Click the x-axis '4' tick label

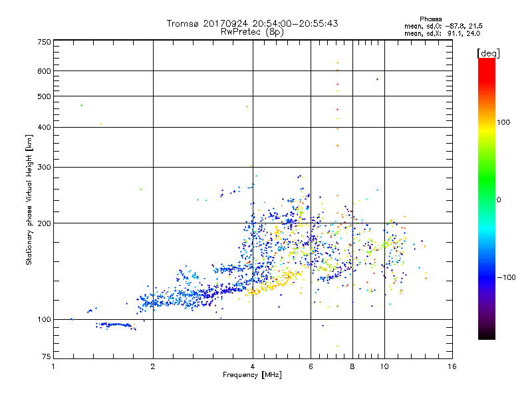253,366
